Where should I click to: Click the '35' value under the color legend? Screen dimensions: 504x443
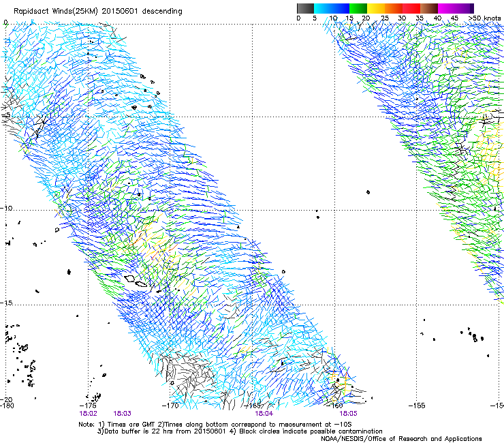[420, 18]
